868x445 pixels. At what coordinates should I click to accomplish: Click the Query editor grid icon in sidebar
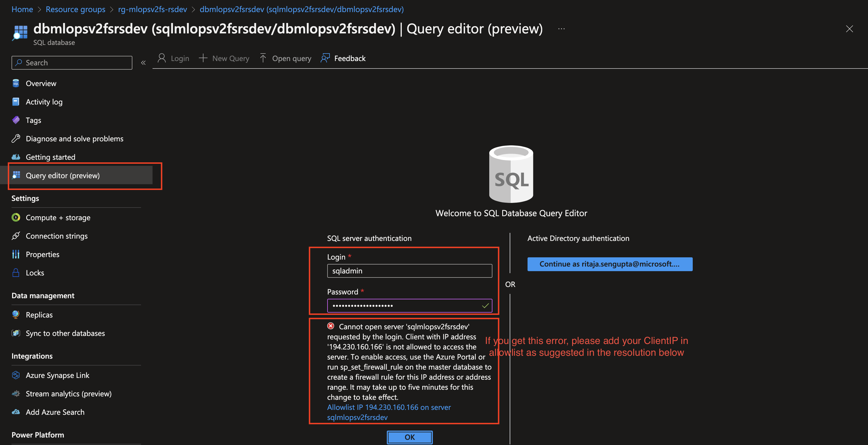point(16,175)
